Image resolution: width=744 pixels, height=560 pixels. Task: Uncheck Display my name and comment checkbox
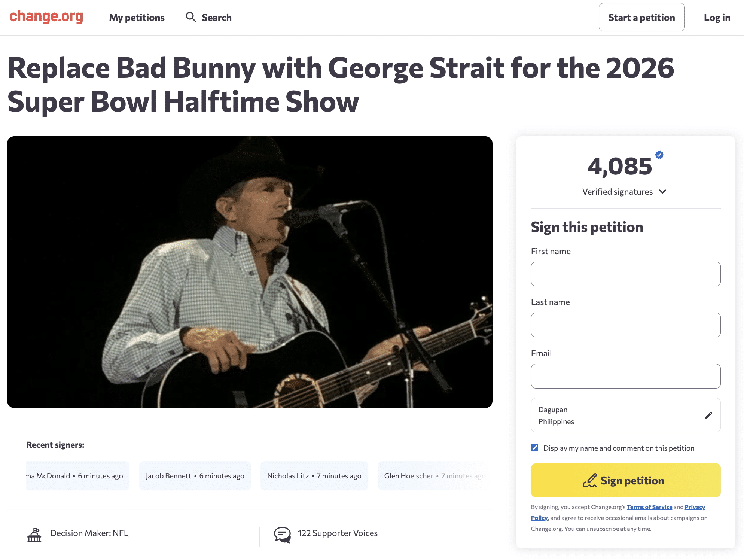tap(535, 448)
